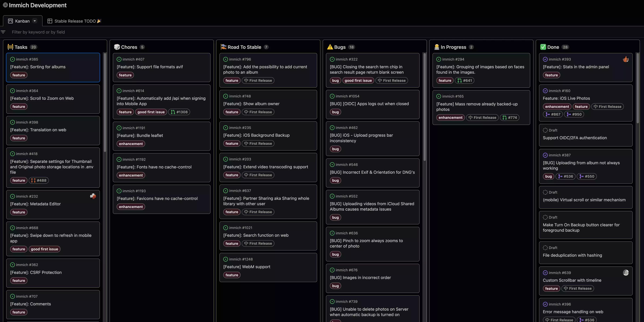Click the filter icon beside the search field
Image resolution: width=644 pixels, height=322 pixels.
[x=3, y=32]
